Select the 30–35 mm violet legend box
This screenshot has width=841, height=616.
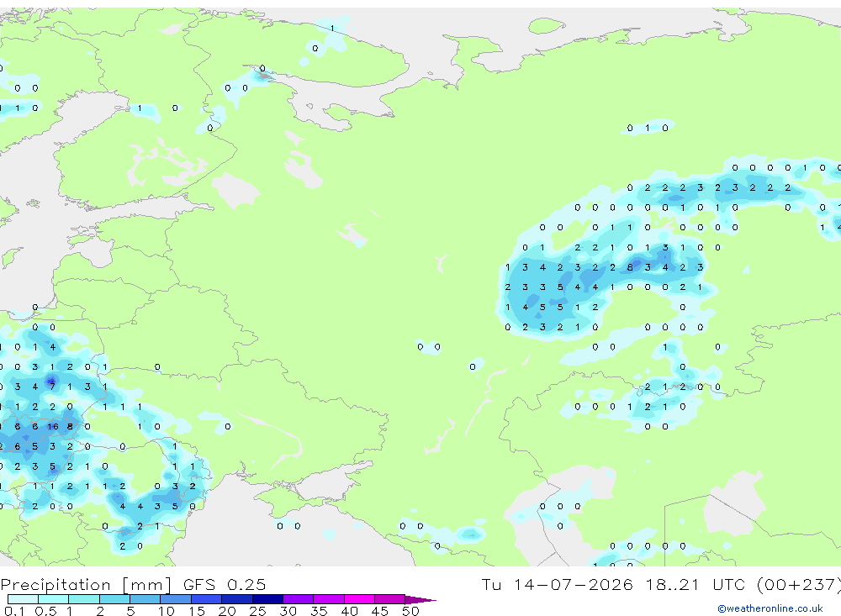tap(299, 599)
